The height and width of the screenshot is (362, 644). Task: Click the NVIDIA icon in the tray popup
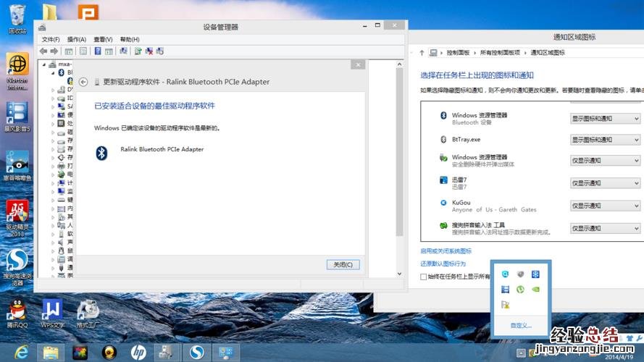535,290
